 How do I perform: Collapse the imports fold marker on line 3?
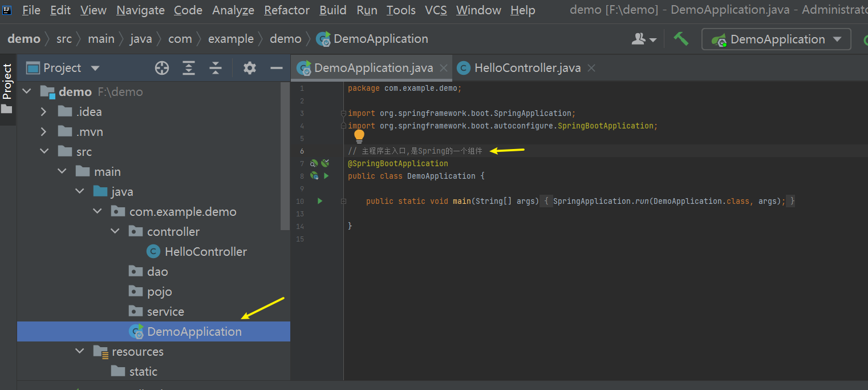click(x=343, y=114)
